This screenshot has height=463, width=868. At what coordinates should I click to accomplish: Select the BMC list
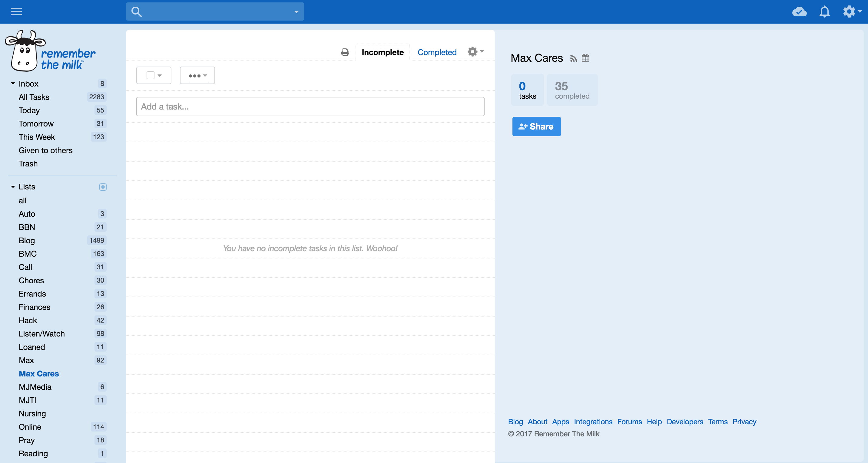28,254
